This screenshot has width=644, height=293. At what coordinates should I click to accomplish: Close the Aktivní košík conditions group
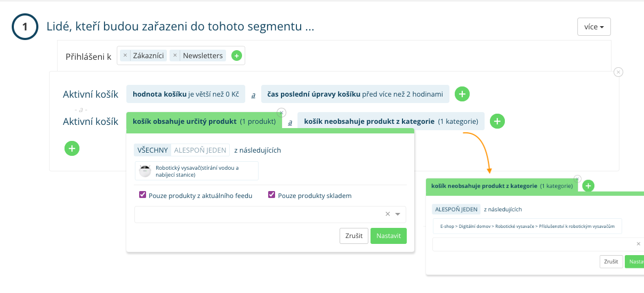click(x=618, y=72)
